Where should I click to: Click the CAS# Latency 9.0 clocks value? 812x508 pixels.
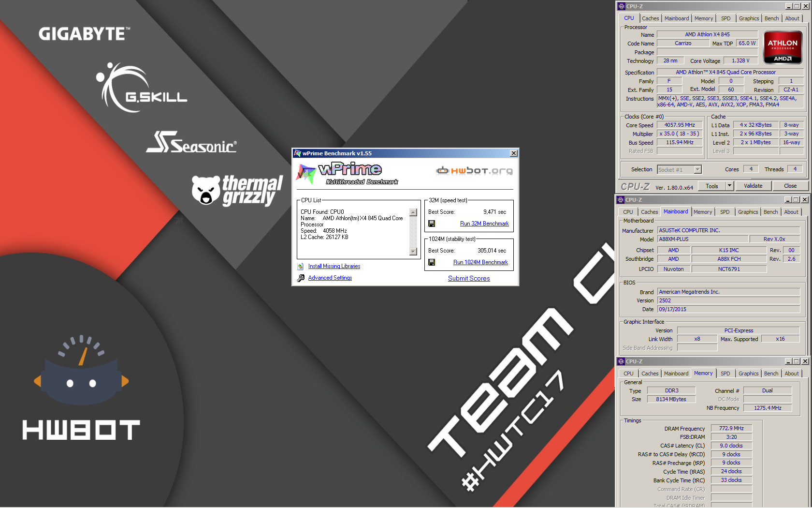(731, 446)
